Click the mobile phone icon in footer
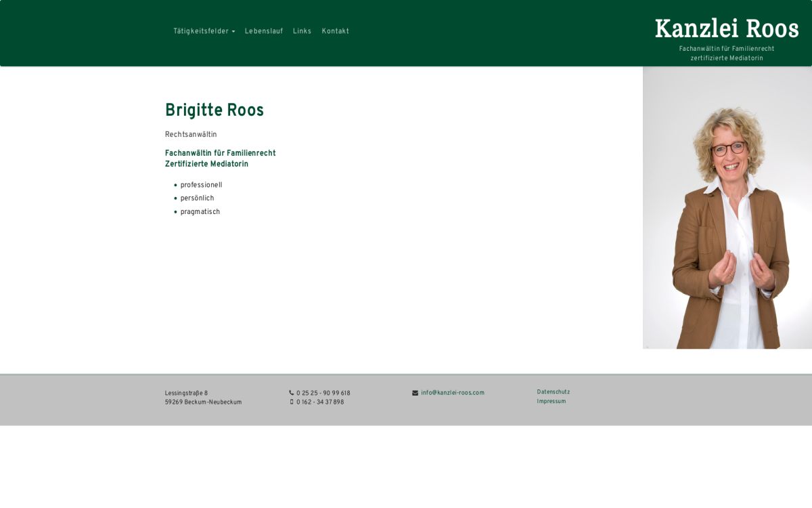This screenshot has height=508, width=812. [x=292, y=402]
